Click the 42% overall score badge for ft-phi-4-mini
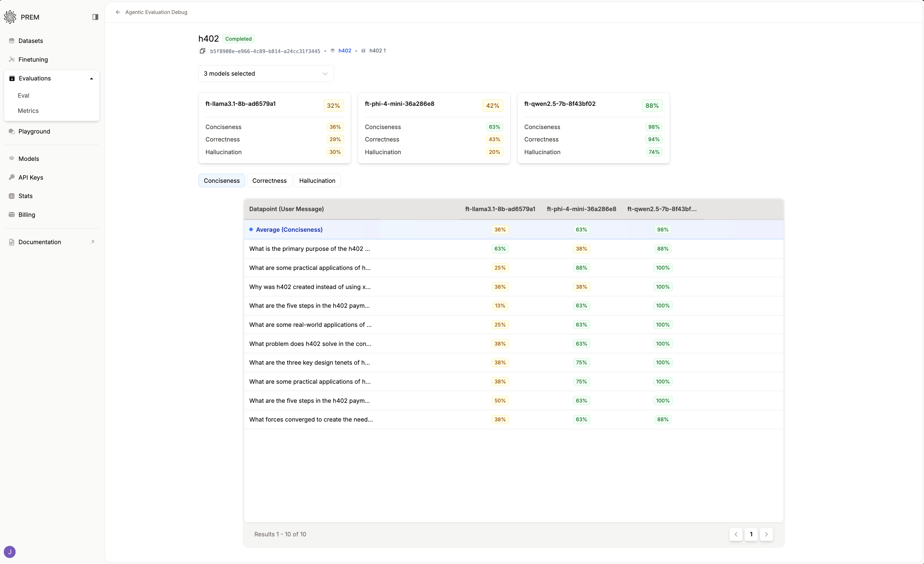Viewport: 924px width, 564px height. (x=493, y=106)
